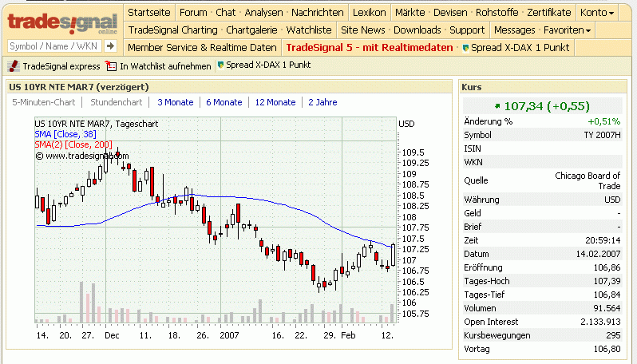Focus the Symbol / Name / WKN search field
This screenshot has width=637, height=364.
(x=54, y=46)
